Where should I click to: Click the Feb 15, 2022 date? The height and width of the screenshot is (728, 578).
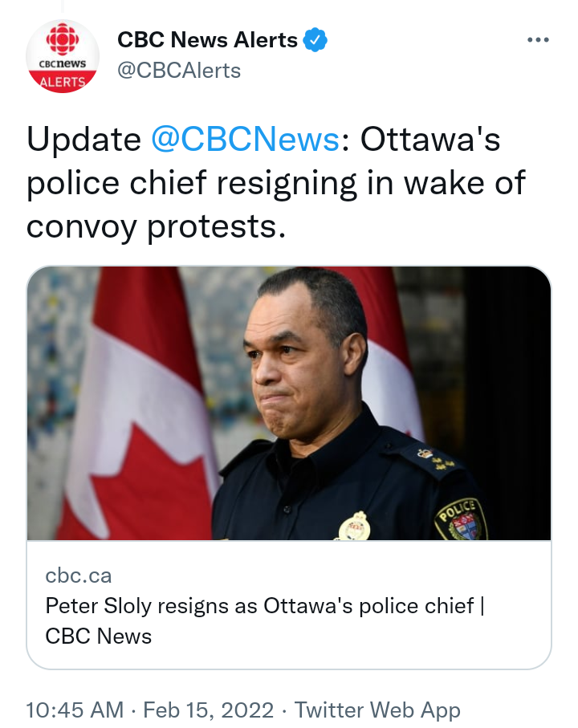pos(209,710)
